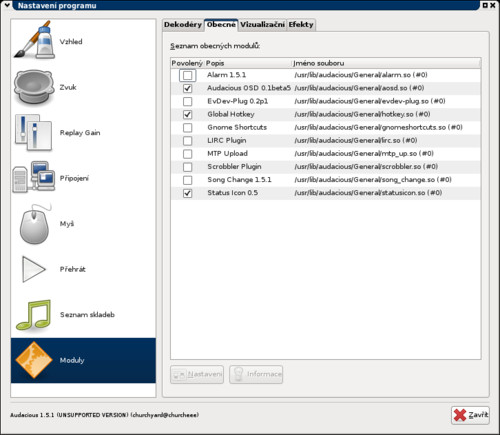Select the Přehrát category label
The image size is (500, 435).
point(73,269)
